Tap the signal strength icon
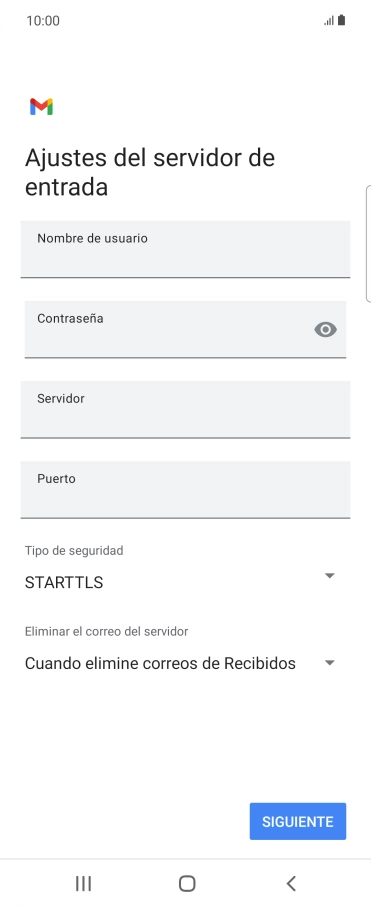This screenshot has width=371, height=908. tap(329, 21)
